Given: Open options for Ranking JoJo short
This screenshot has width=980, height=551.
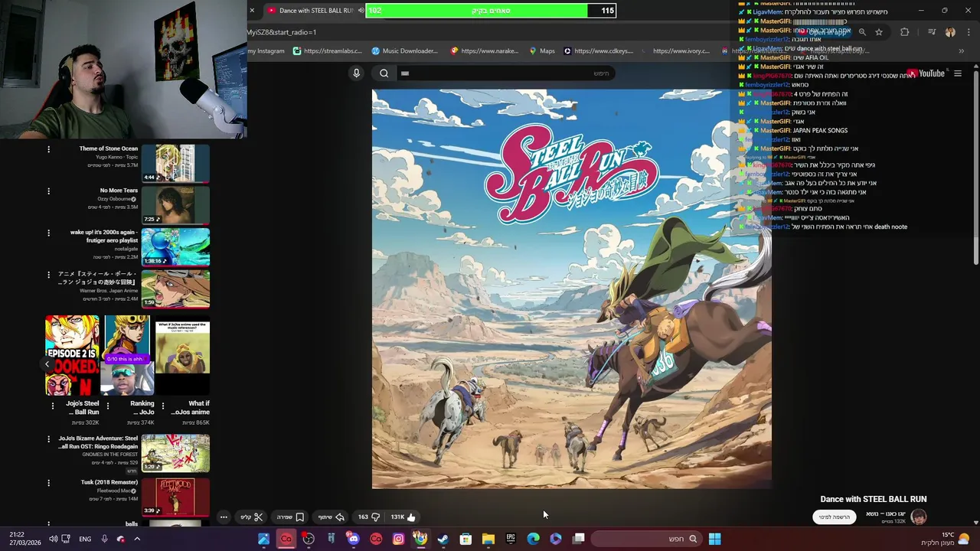Looking at the screenshot, I should tap(107, 406).
